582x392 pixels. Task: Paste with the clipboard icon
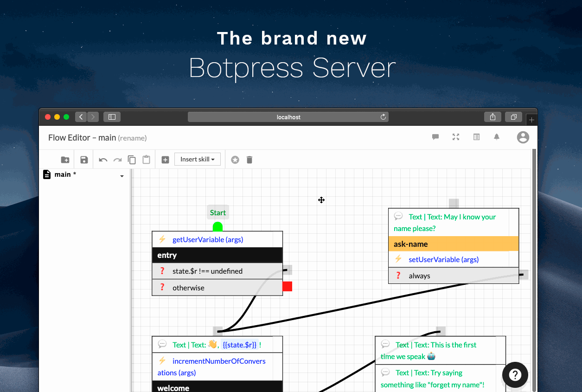[x=146, y=160]
